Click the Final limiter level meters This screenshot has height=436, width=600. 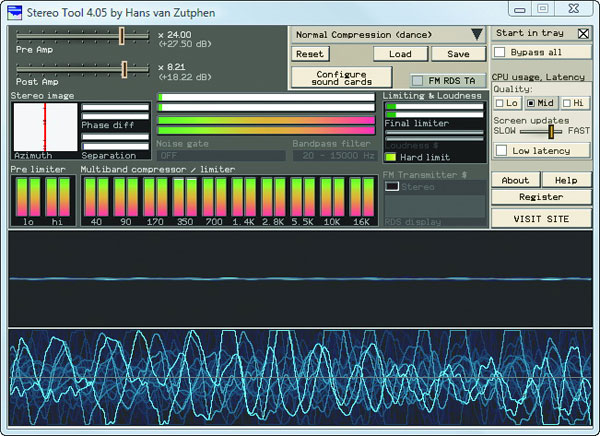pyautogui.click(x=435, y=111)
